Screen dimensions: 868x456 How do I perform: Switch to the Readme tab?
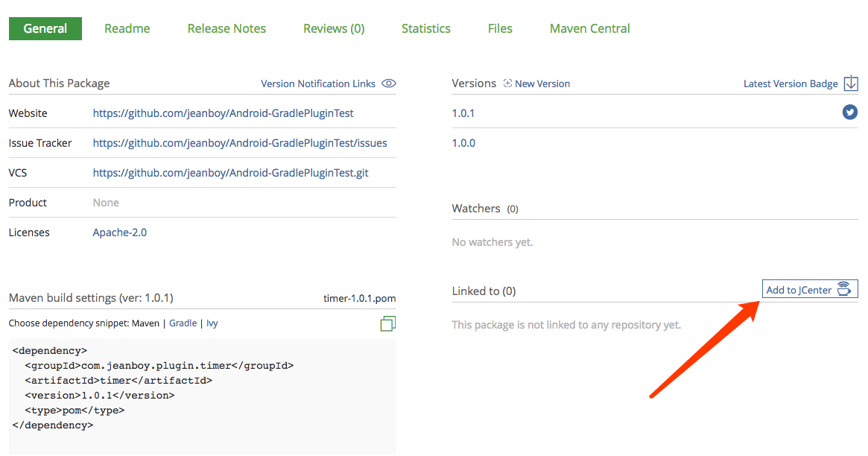(127, 29)
